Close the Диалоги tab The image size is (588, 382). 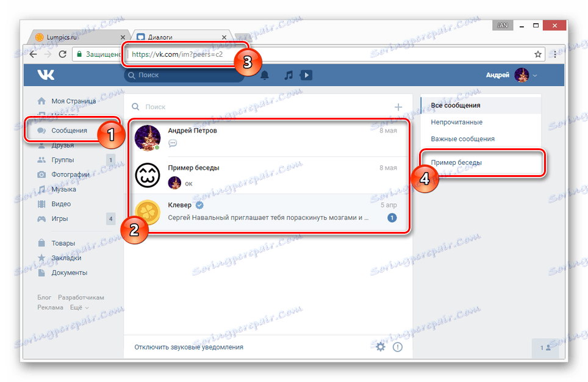224,37
